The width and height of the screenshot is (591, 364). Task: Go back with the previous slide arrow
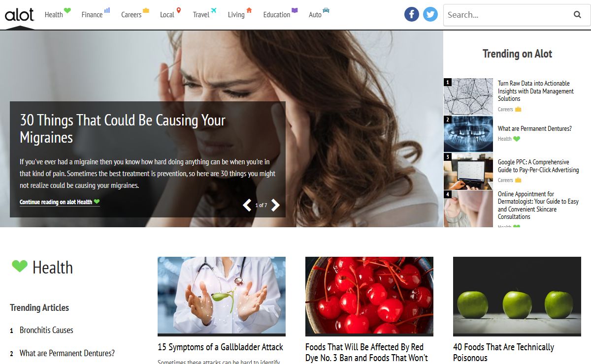[x=247, y=205]
